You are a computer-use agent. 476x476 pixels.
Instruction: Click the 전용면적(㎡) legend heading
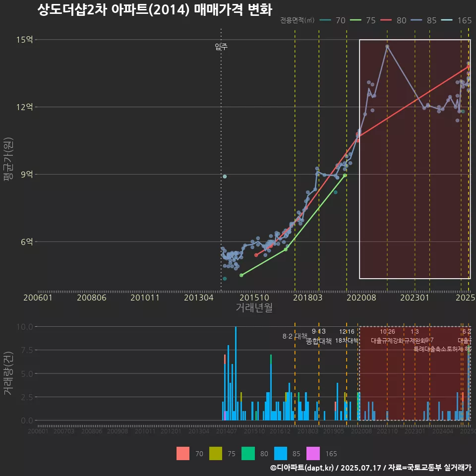click(297, 20)
